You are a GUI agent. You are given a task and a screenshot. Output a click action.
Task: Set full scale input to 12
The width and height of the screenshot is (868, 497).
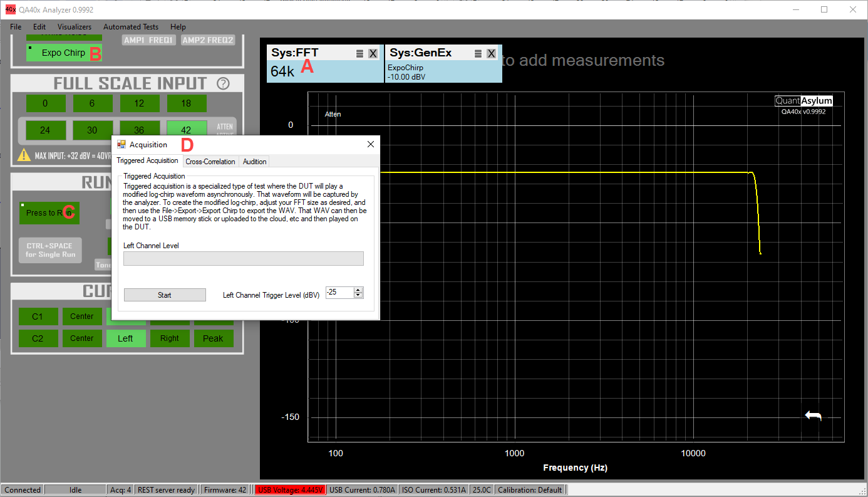[x=139, y=103]
